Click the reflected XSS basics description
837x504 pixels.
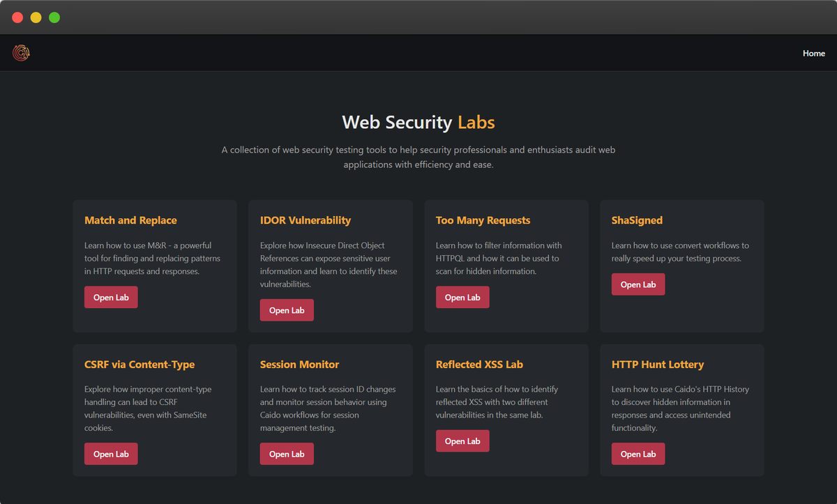[x=497, y=402]
